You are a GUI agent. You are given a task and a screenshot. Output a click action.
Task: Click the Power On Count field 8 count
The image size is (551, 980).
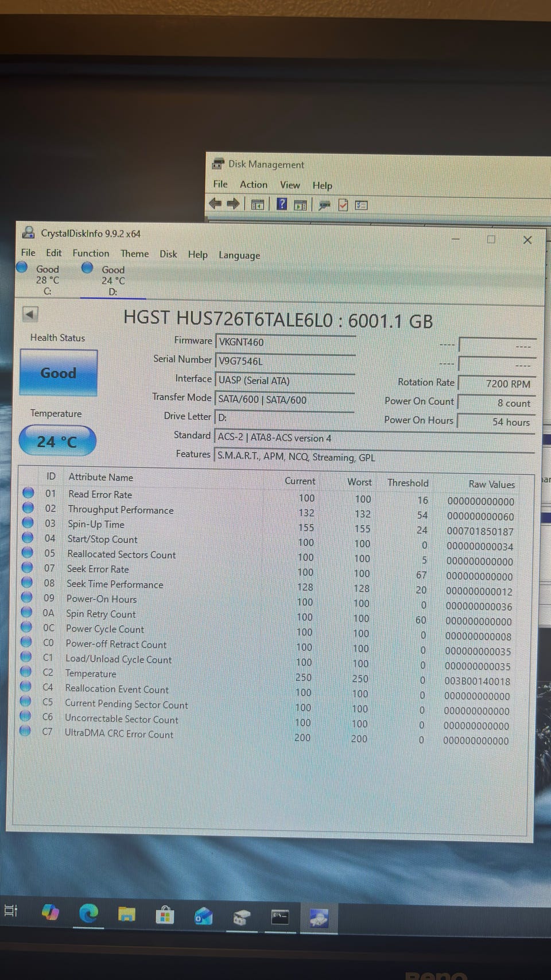[496, 403]
